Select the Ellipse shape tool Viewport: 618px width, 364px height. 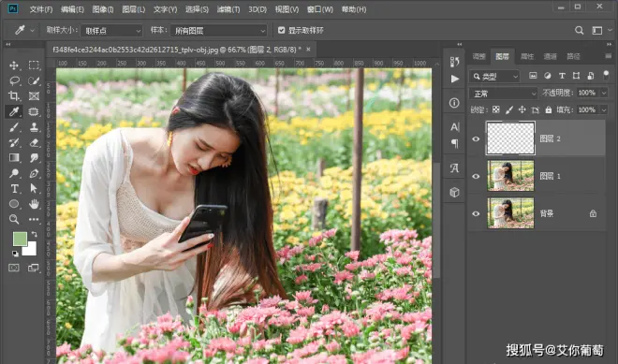pos(14,204)
